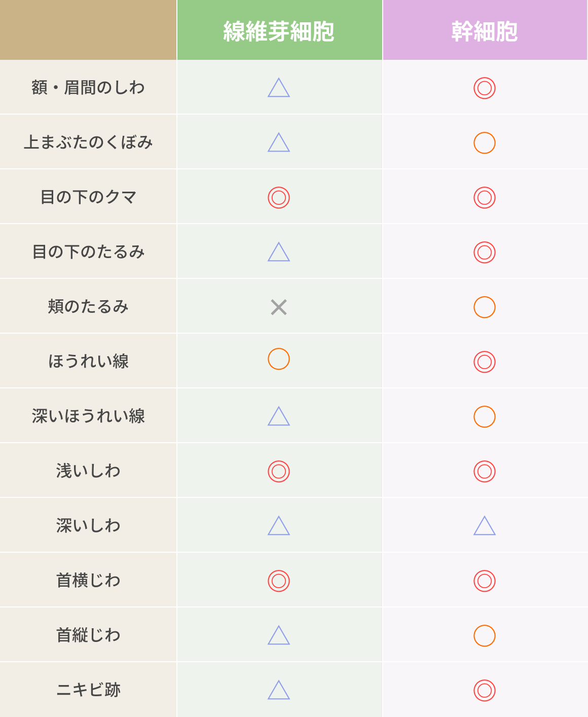Select the 線維芽細胞 column header
The height and width of the screenshot is (717, 588).
pyautogui.click(x=280, y=30)
